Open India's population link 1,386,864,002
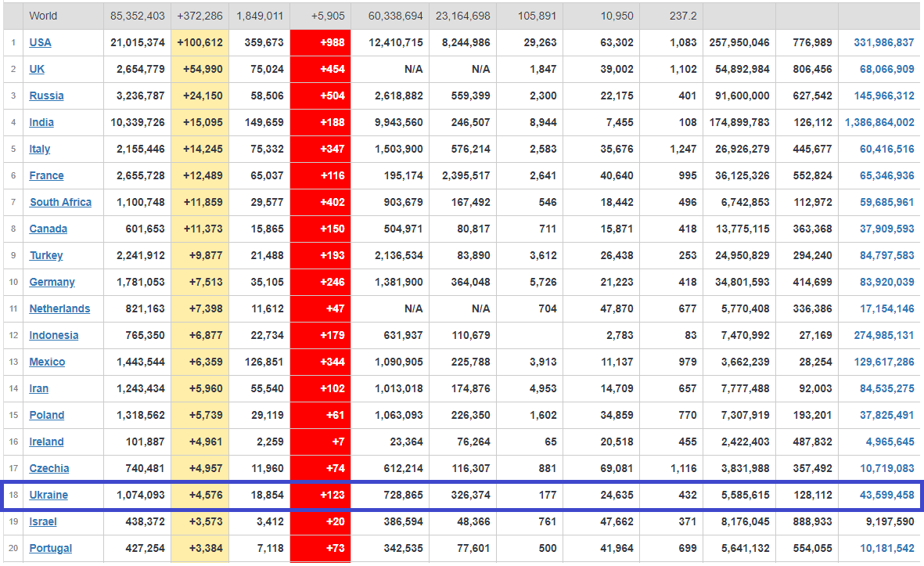 click(x=879, y=122)
